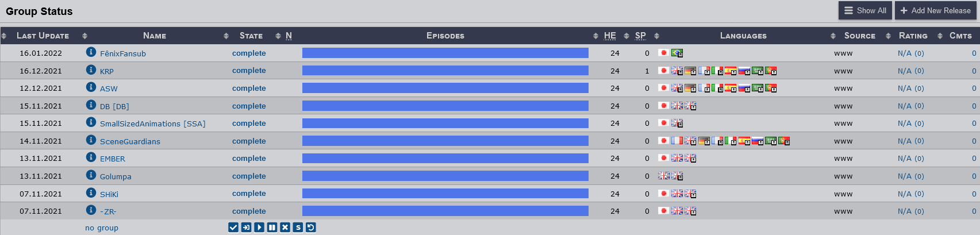Open the SmallSizedAnimations [SSA] group link
The width and height of the screenshot is (980, 235).
pyautogui.click(x=152, y=124)
